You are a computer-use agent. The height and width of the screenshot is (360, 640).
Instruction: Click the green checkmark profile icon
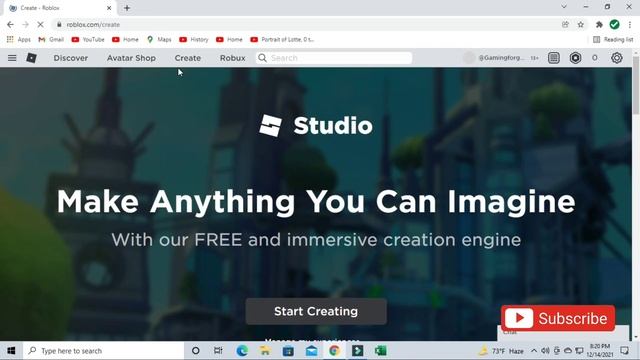click(x=614, y=24)
